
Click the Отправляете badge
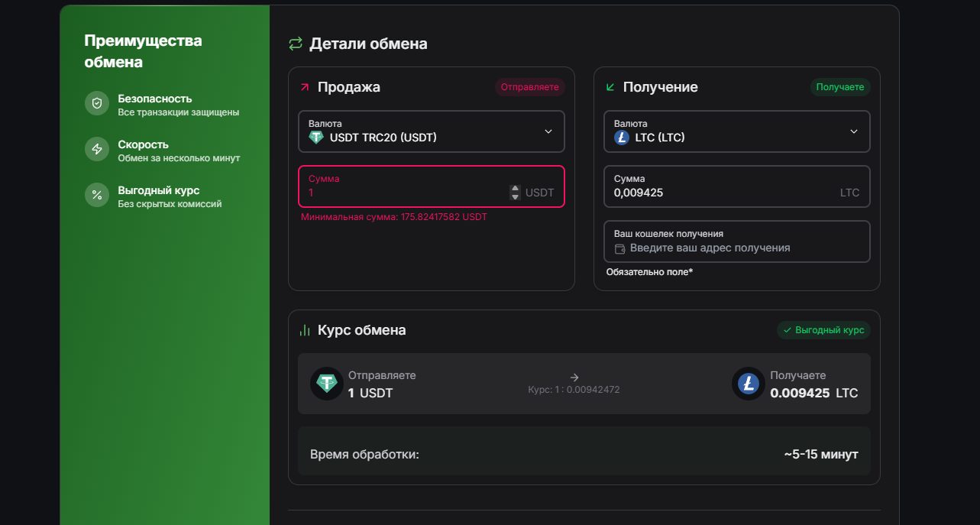click(529, 87)
